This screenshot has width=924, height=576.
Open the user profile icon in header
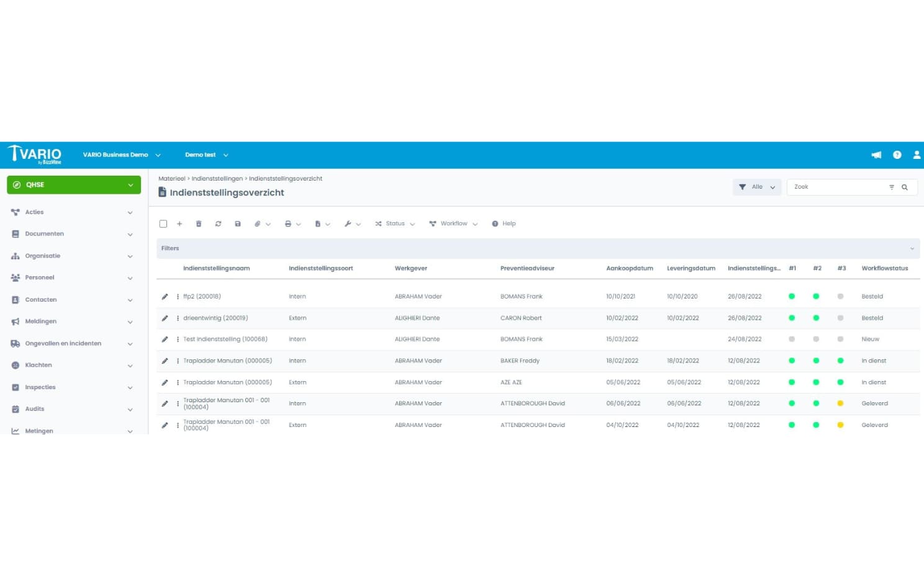(917, 155)
